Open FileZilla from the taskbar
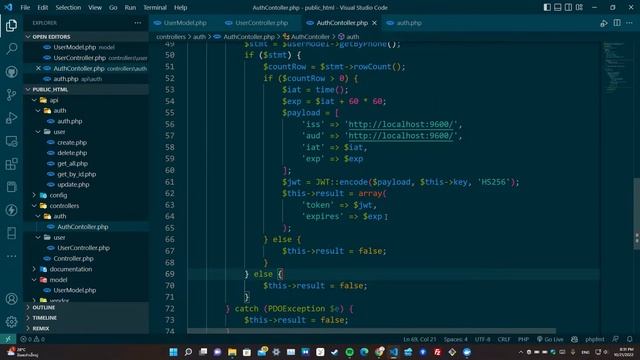Viewport: 640px width, 360px height. click(438, 352)
